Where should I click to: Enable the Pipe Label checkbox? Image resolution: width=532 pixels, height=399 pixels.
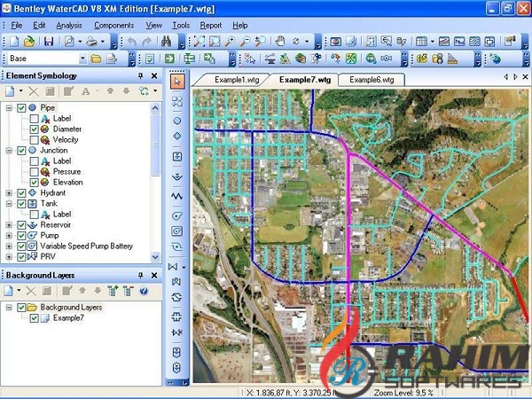coord(34,119)
